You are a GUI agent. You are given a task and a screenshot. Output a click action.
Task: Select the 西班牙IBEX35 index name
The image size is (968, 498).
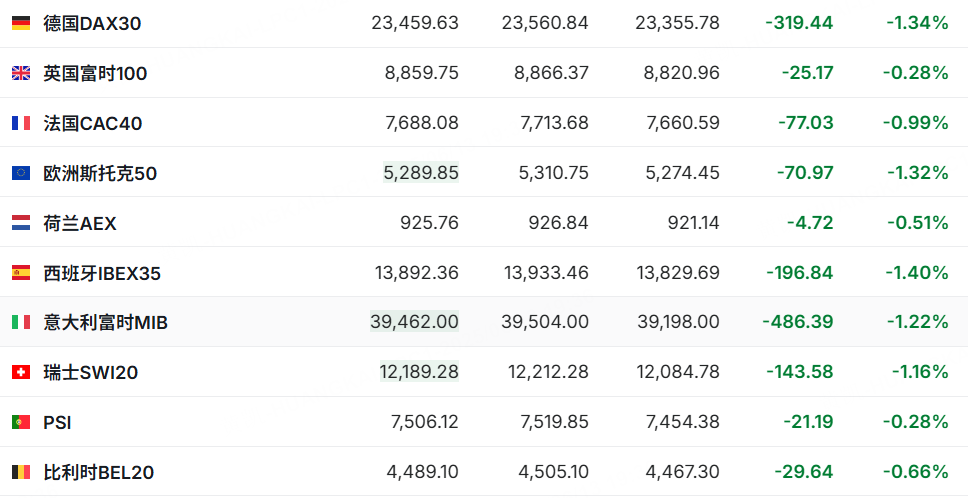pyautogui.click(x=102, y=273)
